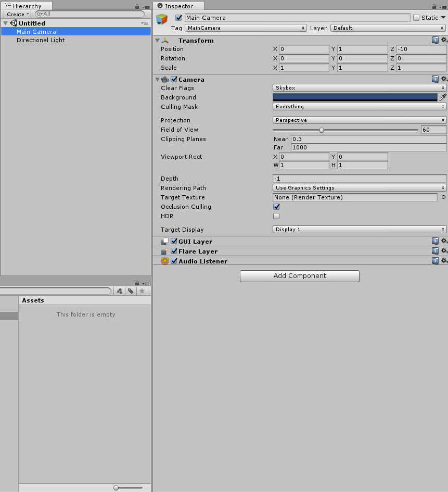Click Search by Label tag icon
Image resolution: width=448 pixels, height=492 pixels.
[x=131, y=291]
